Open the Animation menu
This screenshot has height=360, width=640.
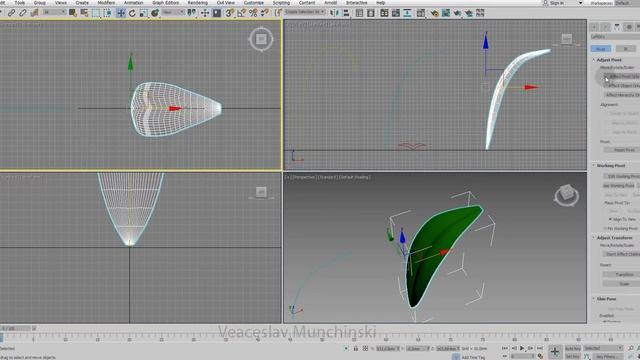click(x=133, y=3)
